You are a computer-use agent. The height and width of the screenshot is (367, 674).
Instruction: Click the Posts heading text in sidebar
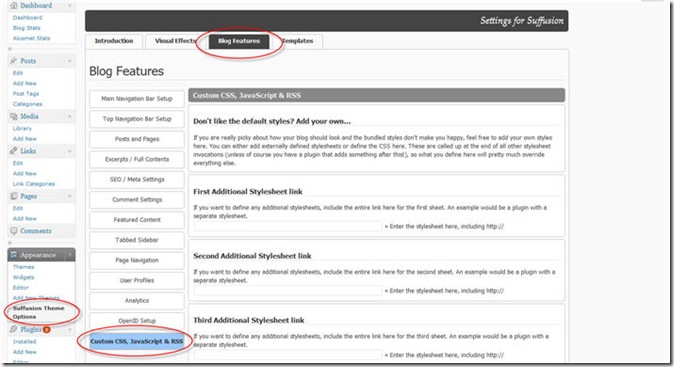[28, 61]
